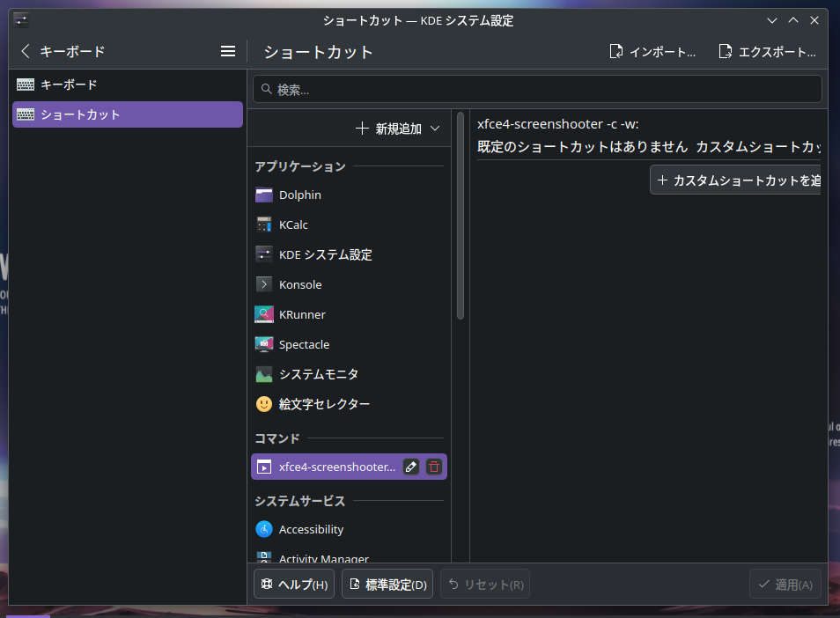Click the keyboard icon beside キーボード sidebar item
840x618 pixels.
(x=26, y=85)
